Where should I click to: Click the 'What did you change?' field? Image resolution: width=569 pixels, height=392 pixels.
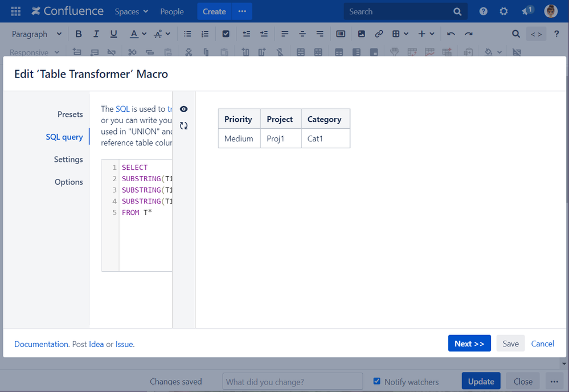pos(292,381)
